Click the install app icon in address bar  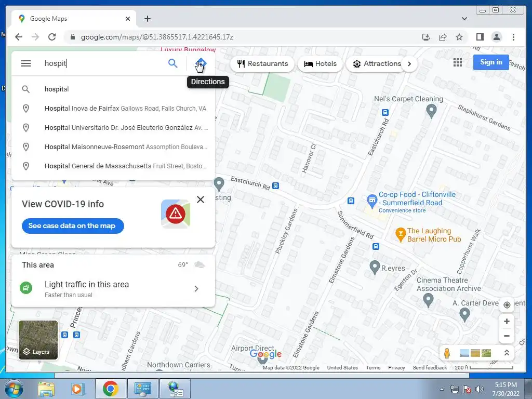coord(426,37)
